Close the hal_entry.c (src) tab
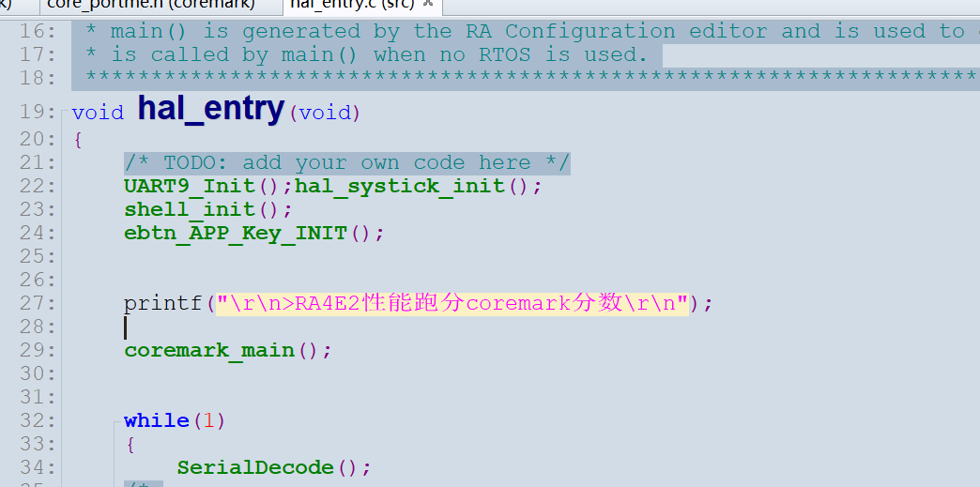980x487 pixels. click(x=429, y=3)
